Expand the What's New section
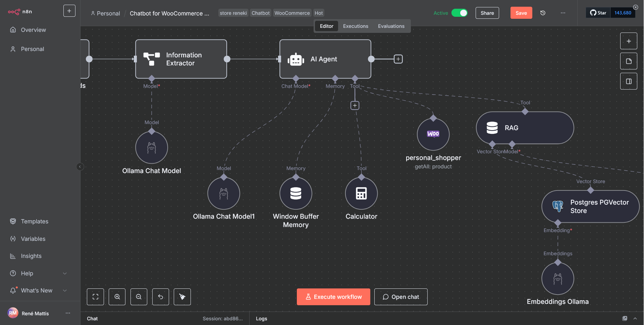 pyautogui.click(x=65, y=290)
